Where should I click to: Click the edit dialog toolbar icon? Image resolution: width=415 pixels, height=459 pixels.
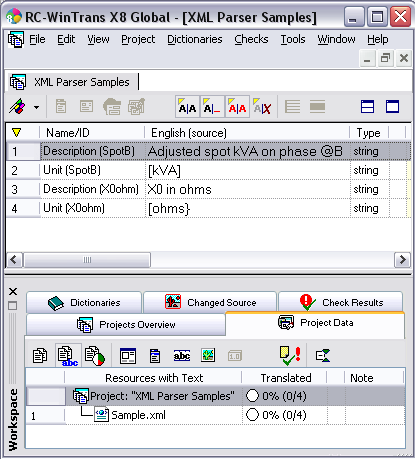pyautogui.click(x=136, y=107)
